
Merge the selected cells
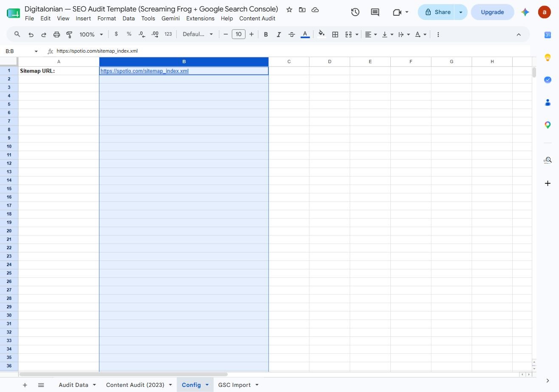[x=348, y=34]
